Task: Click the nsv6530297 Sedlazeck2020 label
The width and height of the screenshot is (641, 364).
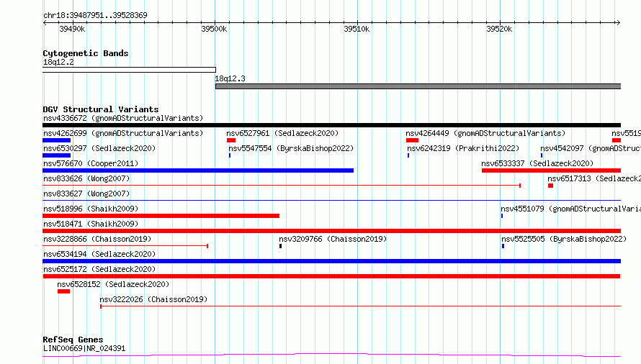Action: tap(99, 148)
